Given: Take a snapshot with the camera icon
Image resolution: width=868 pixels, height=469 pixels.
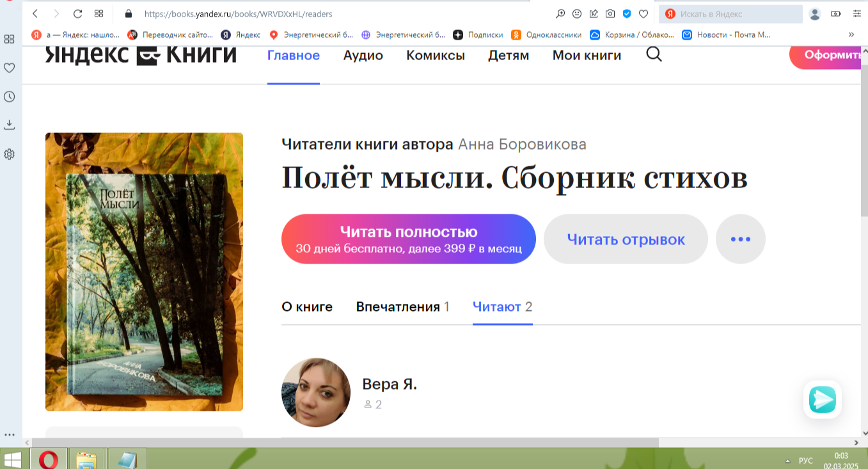Looking at the screenshot, I should point(610,13).
